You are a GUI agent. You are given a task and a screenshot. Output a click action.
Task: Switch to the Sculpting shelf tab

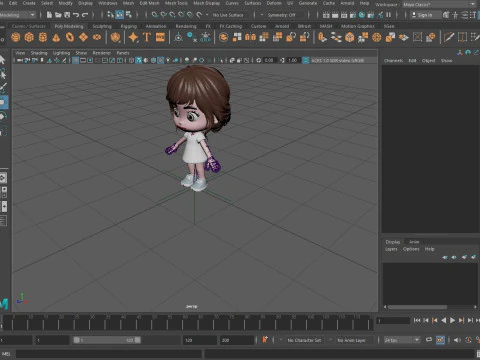point(102,26)
